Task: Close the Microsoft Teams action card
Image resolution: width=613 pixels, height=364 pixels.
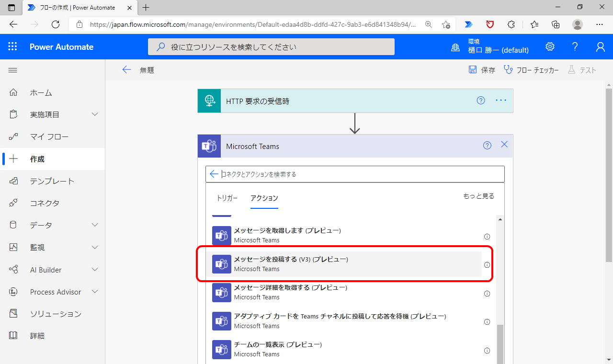Action: point(504,144)
